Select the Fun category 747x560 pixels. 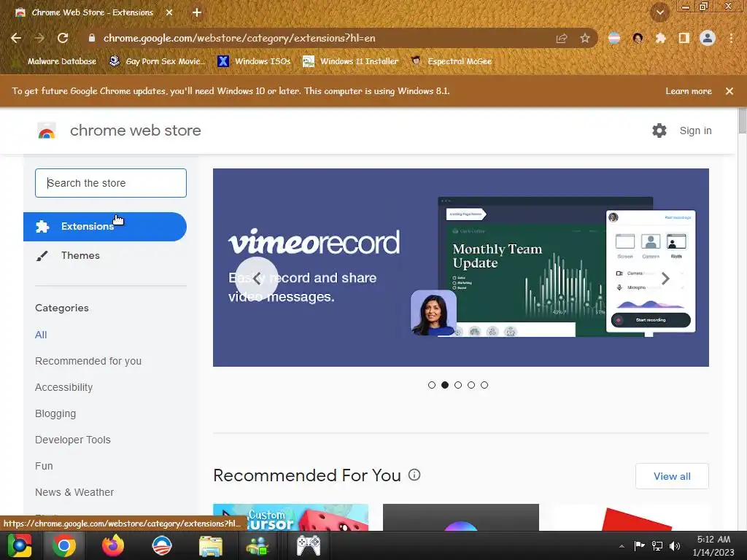[x=44, y=466]
